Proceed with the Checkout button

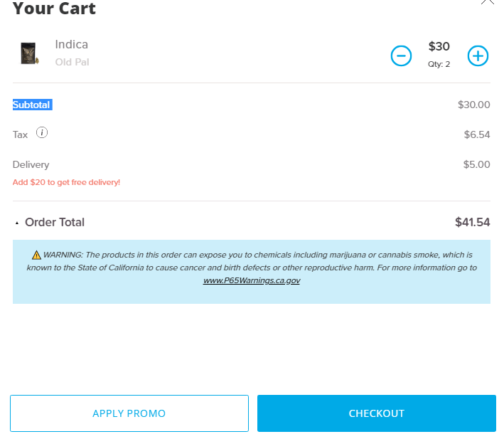(376, 413)
